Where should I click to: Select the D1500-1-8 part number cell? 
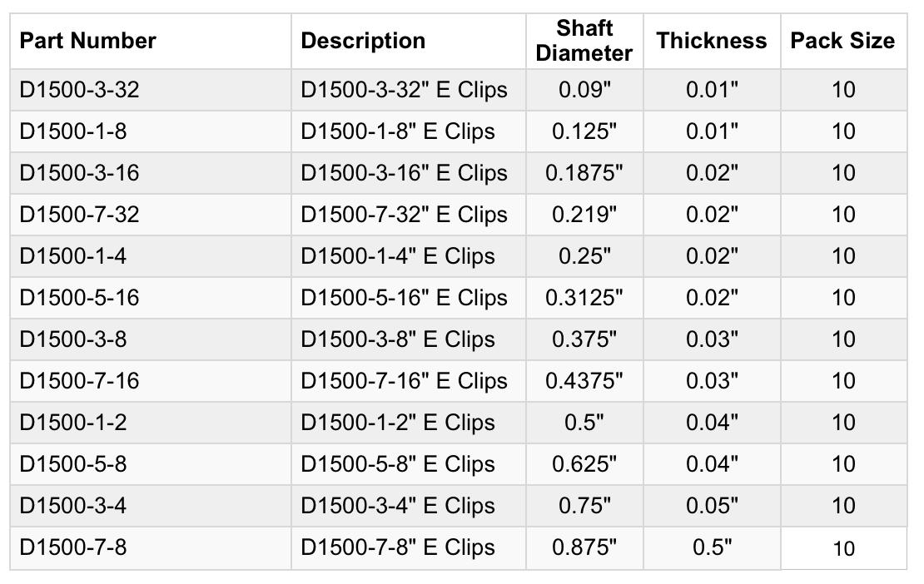73,131
